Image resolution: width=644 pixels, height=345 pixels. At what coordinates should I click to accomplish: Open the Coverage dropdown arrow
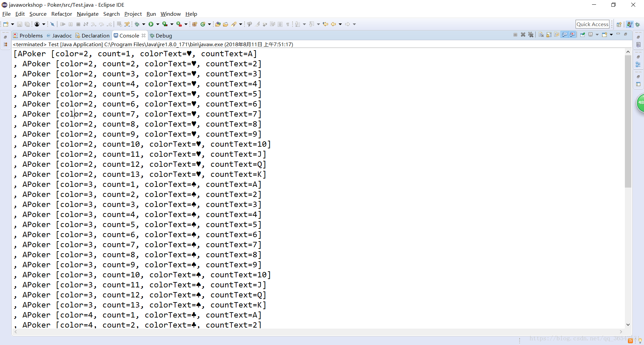172,24
